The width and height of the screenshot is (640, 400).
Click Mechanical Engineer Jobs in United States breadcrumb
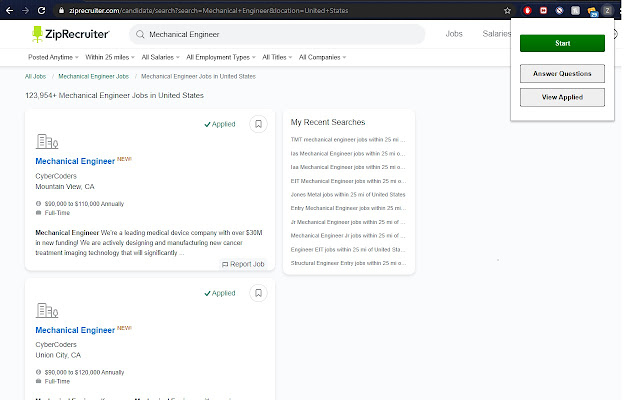click(x=198, y=76)
